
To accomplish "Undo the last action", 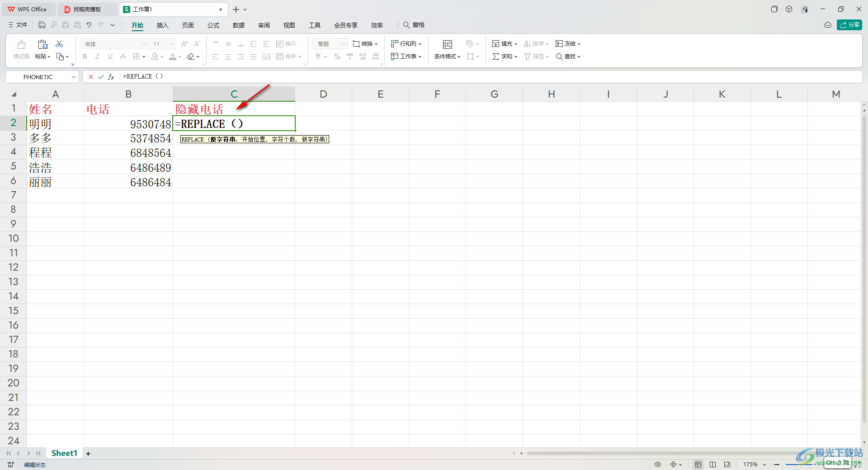I will (x=89, y=25).
